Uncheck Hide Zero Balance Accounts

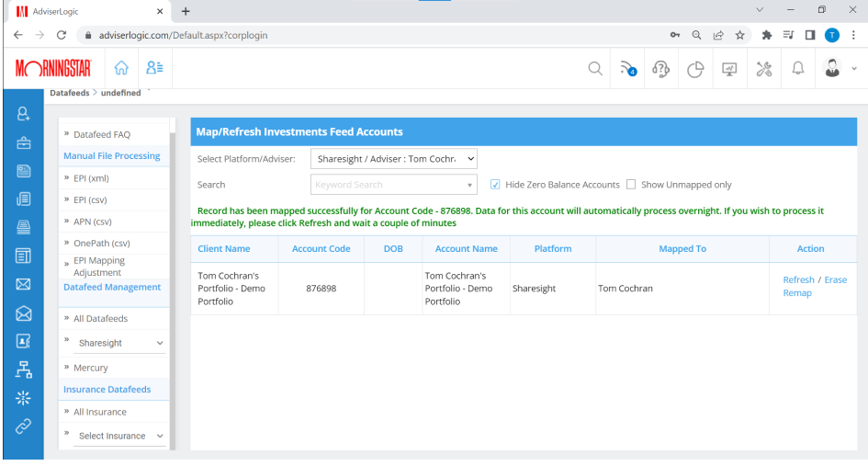495,185
